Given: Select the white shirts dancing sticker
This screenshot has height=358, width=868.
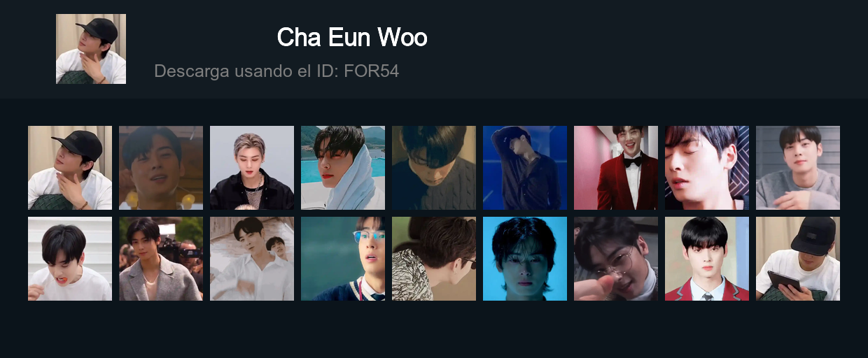Looking at the screenshot, I should pyautogui.click(x=252, y=259).
